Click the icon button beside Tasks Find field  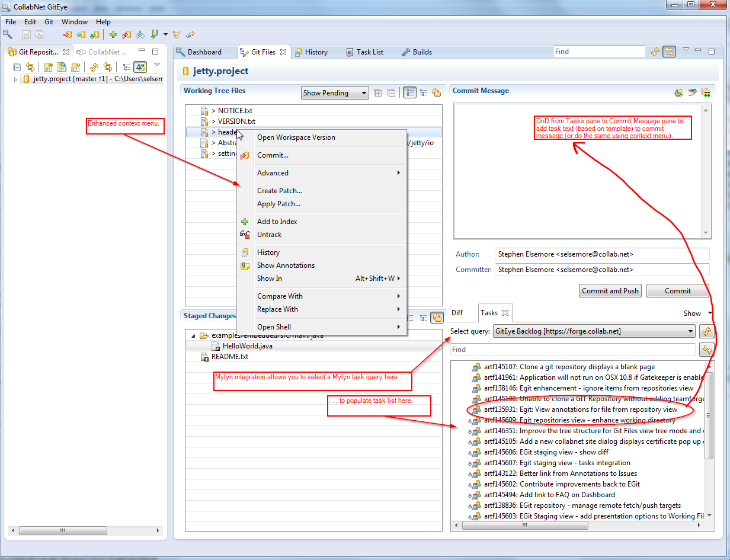tap(706, 350)
